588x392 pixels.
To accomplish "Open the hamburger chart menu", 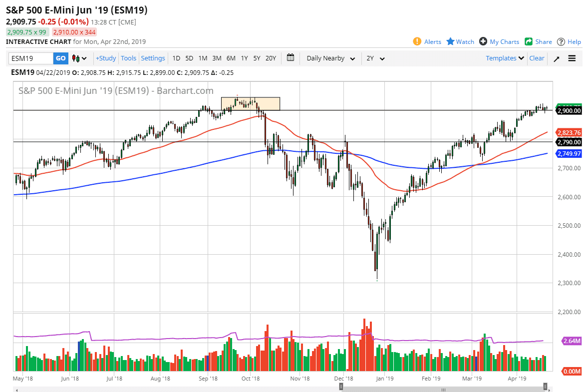I will click(x=572, y=58).
